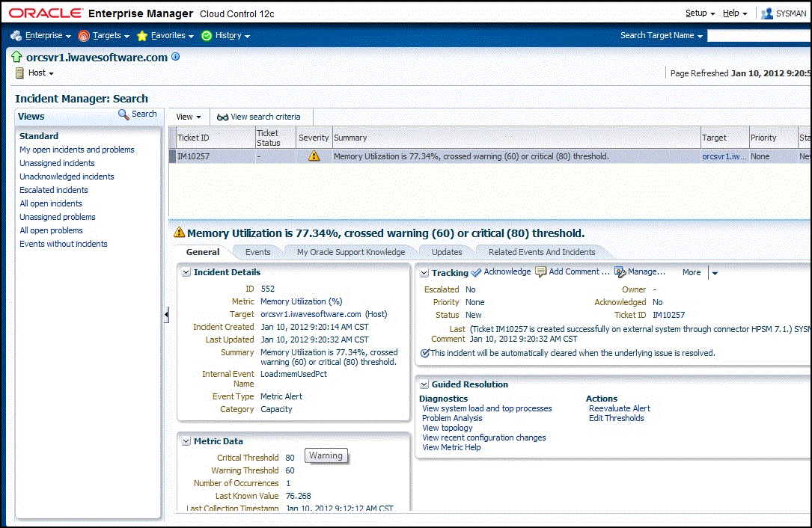Switch to Related Events And Incidents tab
The image size is (812, 528).
point(542,252)
